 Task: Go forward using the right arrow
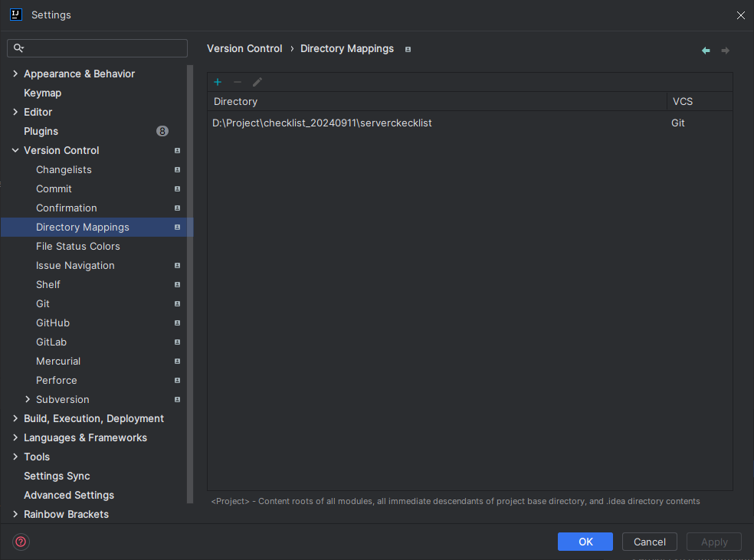coord(726,51)
